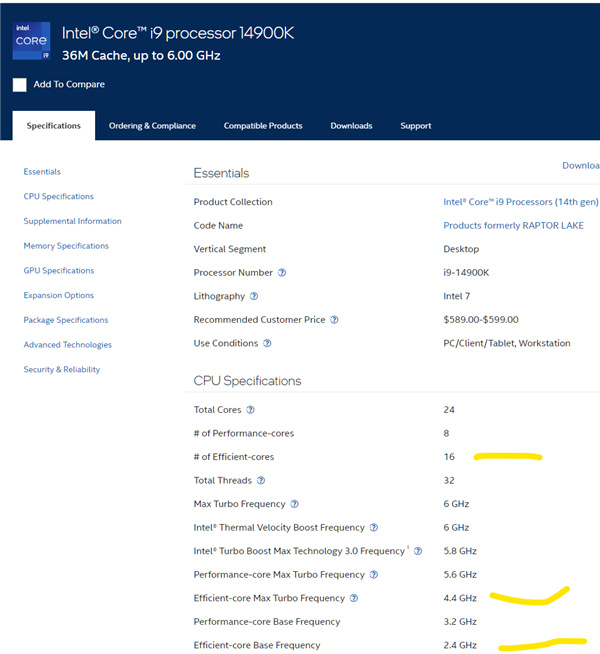Click the CPU Specifications section heading

pos(247,381)
